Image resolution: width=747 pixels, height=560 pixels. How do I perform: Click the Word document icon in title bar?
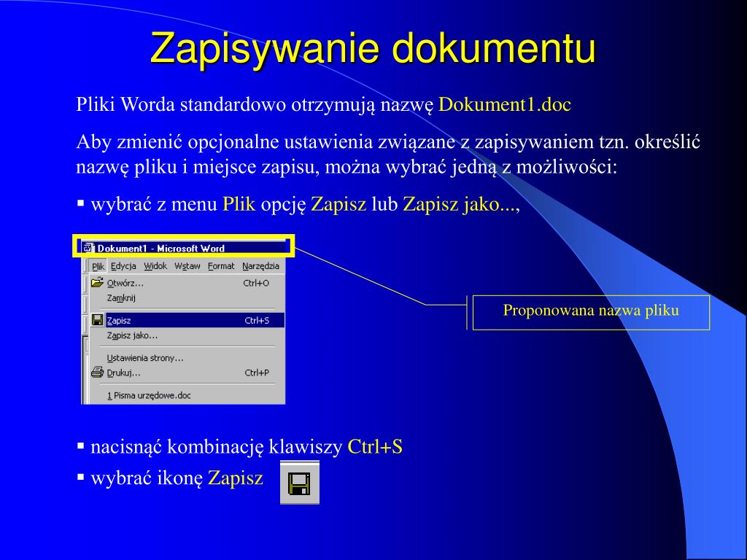pyautogui.click(x=88, y=248)
